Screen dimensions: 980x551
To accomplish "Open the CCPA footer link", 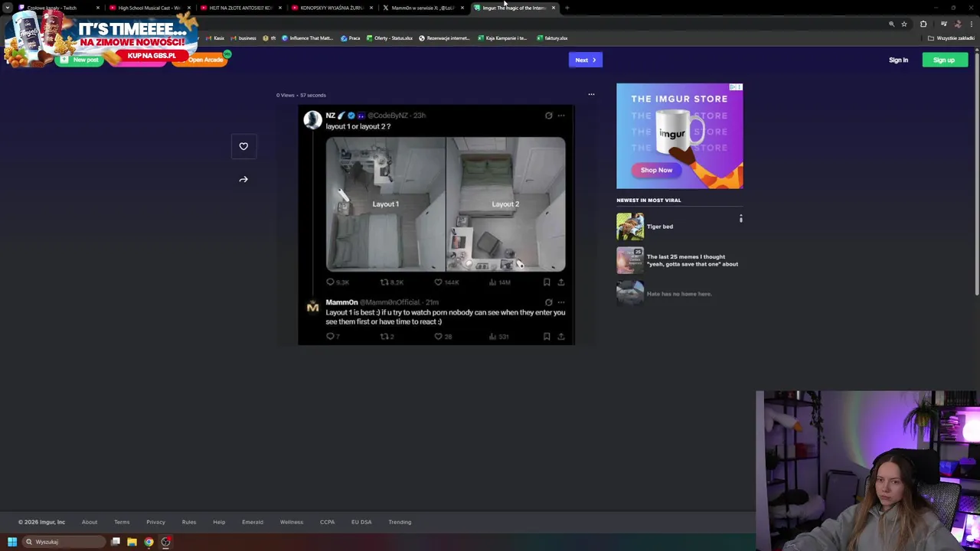I will pos(327,522).
